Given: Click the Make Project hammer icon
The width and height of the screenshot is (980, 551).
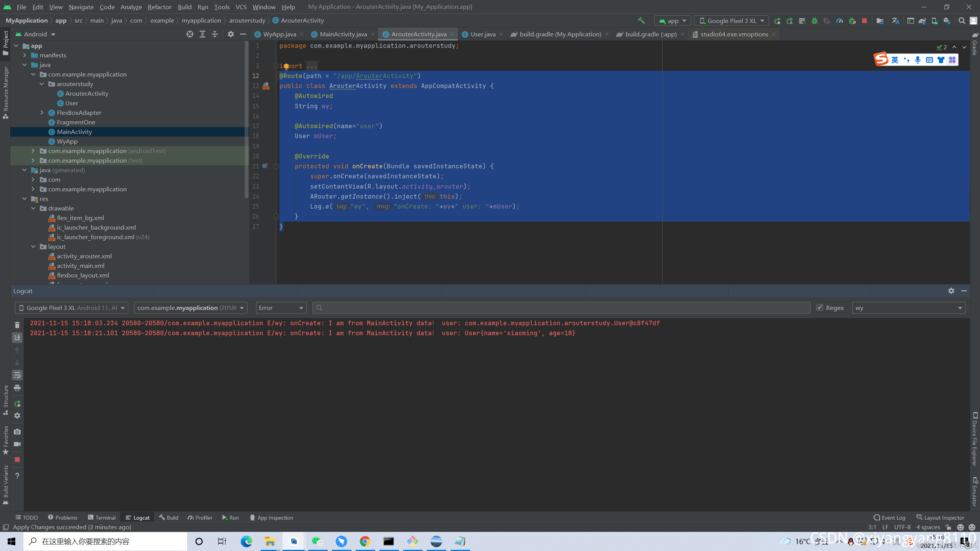Looking at the screenshot, I should (641, 21).
